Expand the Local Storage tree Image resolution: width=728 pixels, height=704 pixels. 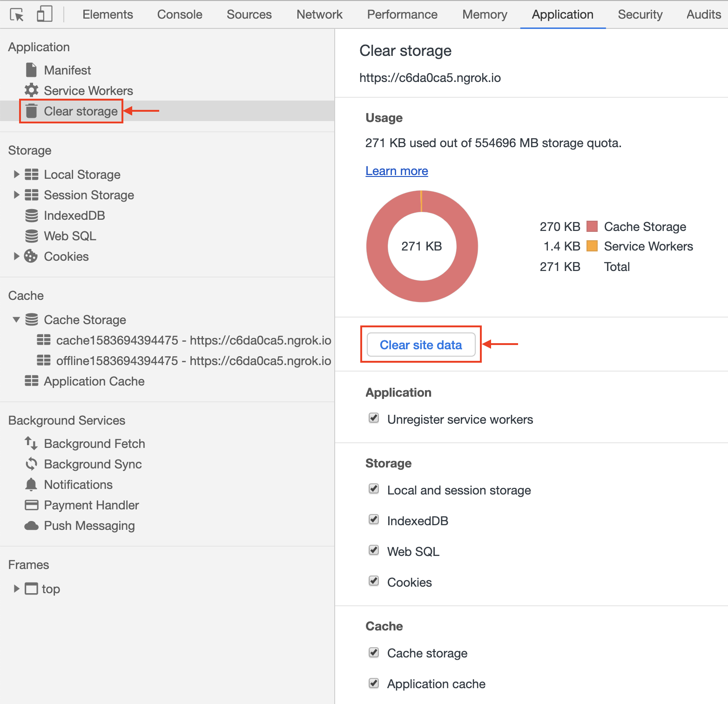(x=17, y=174)
